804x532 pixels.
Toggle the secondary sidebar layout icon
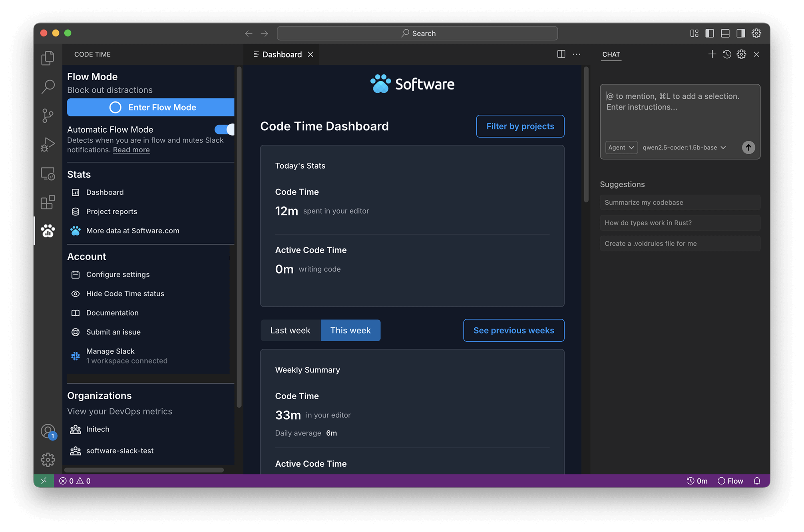(x=740, y=34)
